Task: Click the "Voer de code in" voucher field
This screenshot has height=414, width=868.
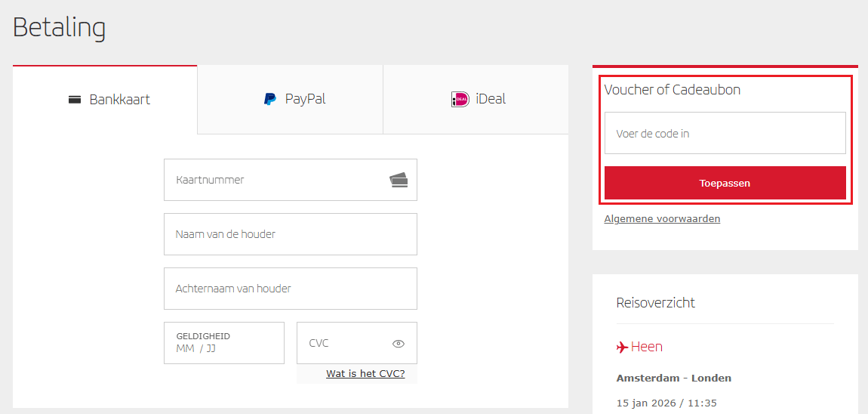Action: [x=725, y=134]
